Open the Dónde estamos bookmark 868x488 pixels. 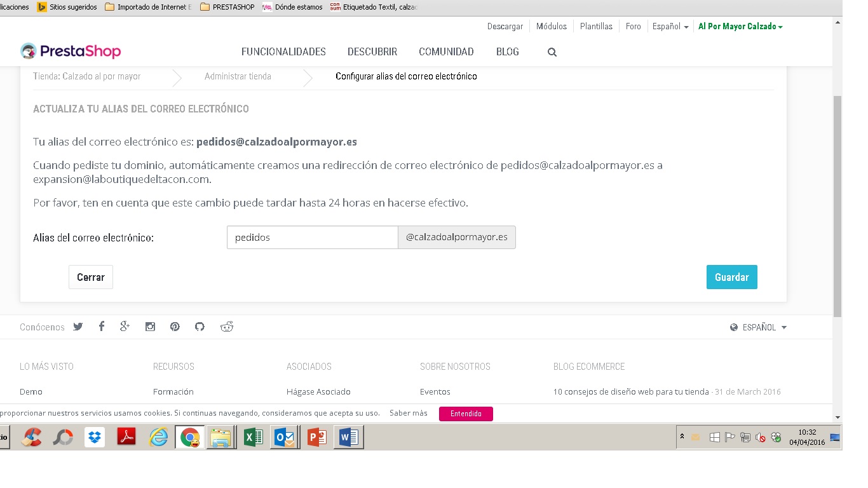point(293,8)
